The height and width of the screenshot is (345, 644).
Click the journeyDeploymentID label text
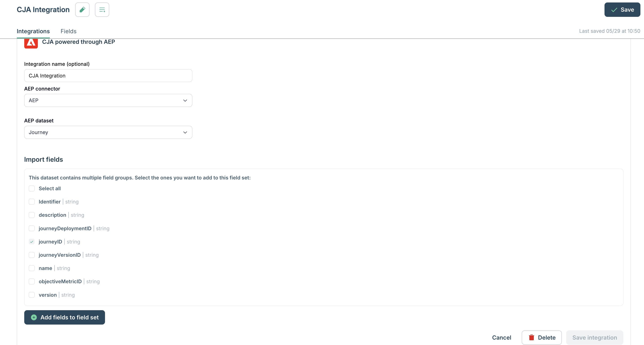(x=65, y=228)
